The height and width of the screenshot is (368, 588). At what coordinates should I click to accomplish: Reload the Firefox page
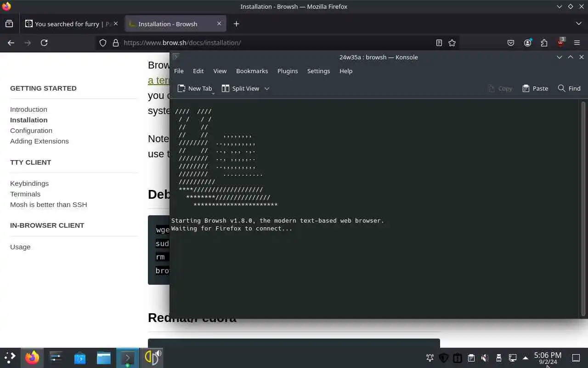44,43
